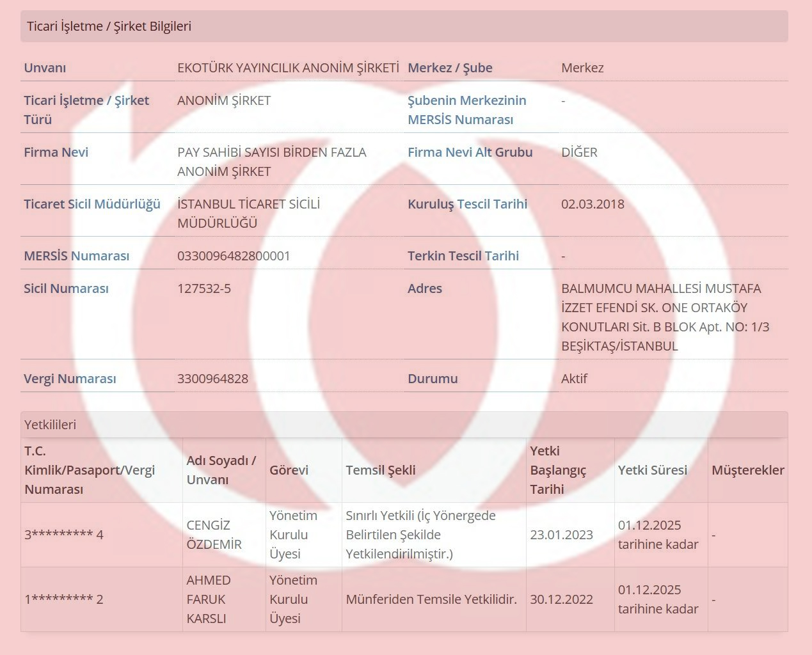Click '01.12.2025 tarihine kadar' in AHMED FARUK KARSLI row
The height and width of the screenshot is (655, 812).
tap(658, 599)
